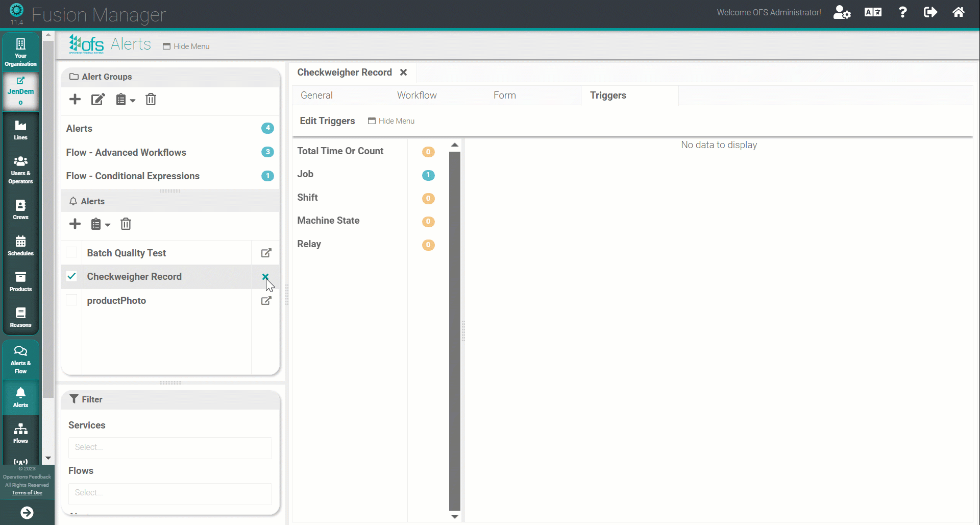Switch to the Workflow tab
Viewport: 980px width, 525px height.
click(x=416, y=96)
